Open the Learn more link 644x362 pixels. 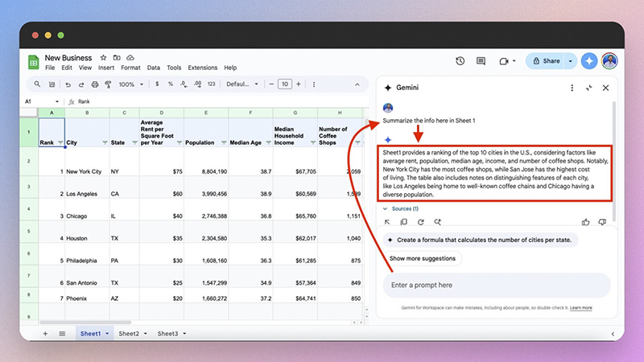[x=580, y=308]
